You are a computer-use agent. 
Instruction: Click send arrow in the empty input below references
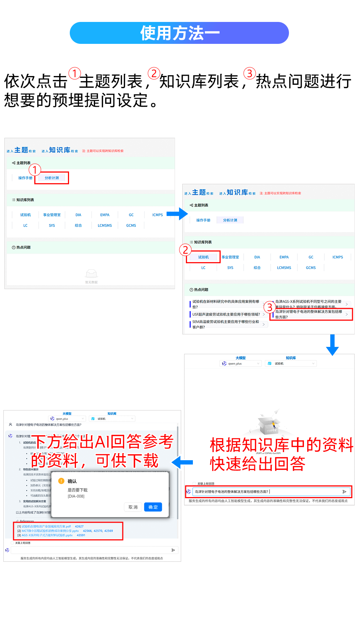[173, 550]
